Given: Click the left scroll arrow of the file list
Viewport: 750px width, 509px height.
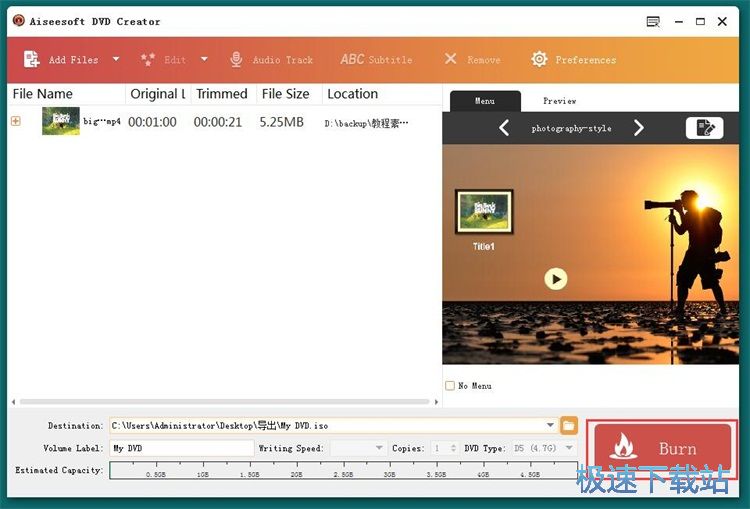Looking at the screenshot, I should [13, 402].
